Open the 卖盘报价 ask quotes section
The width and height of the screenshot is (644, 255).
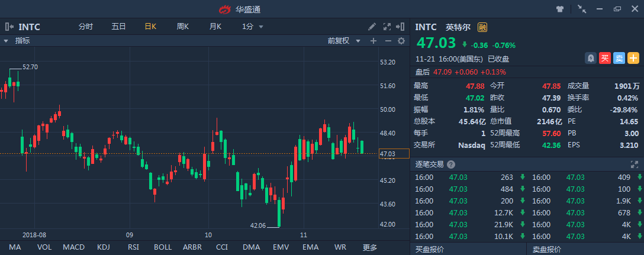coord(547,249)
